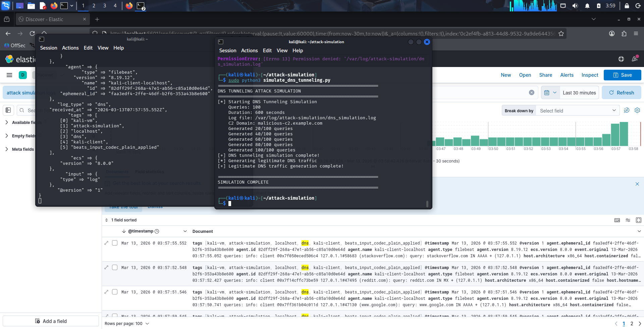This screenshot has height=329, width=644.
Task: Expand Meta fields section
Action: pos(7,149)
